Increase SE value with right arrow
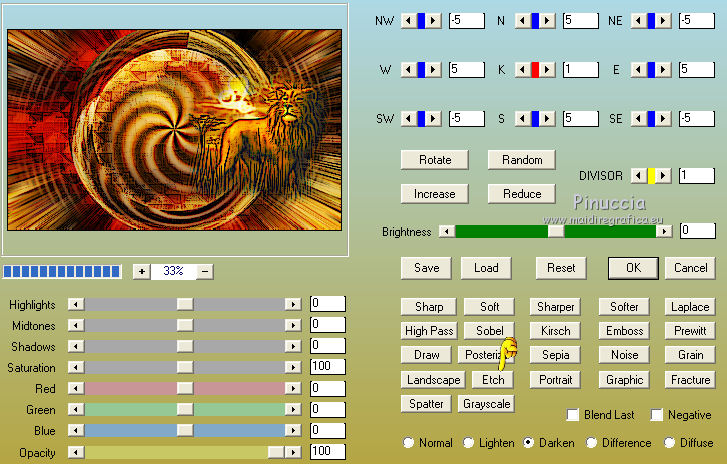Screen dimensions: 727x464 pos(663,119)
